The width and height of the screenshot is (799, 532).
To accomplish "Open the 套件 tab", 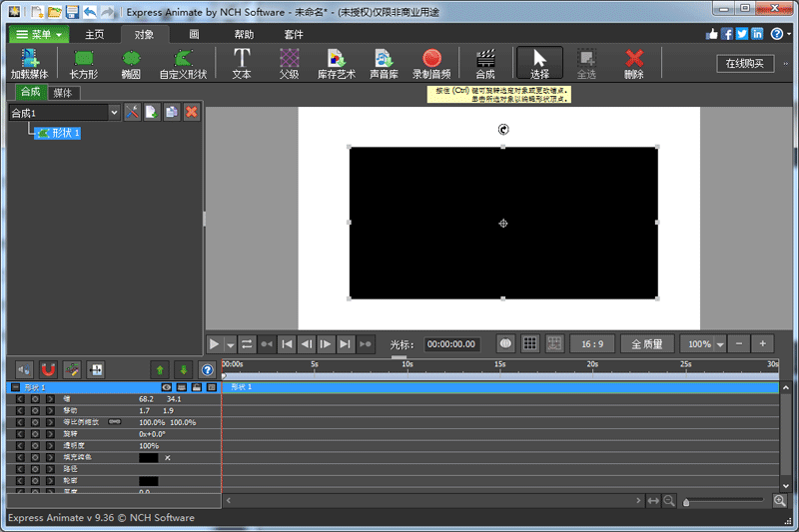I will pyautogui.click(x=294, y=34).
